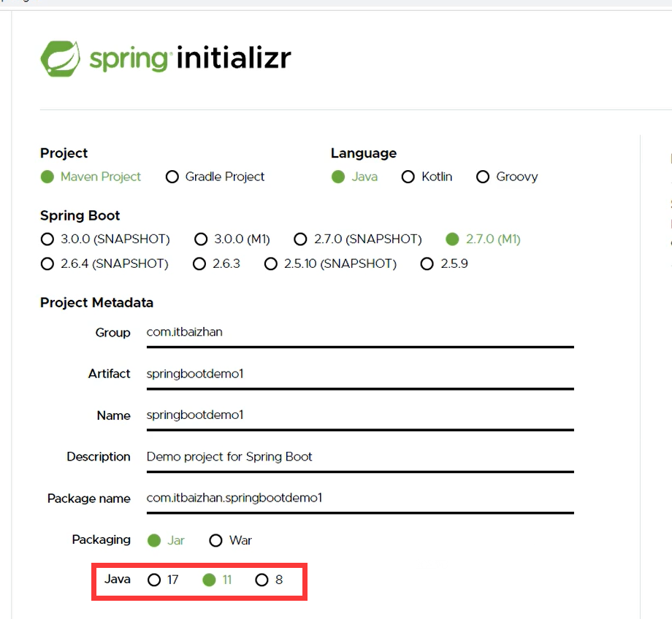Focus the Artifact input field
The width and height of the screenshot is (672, 619).
pos(360,374)
